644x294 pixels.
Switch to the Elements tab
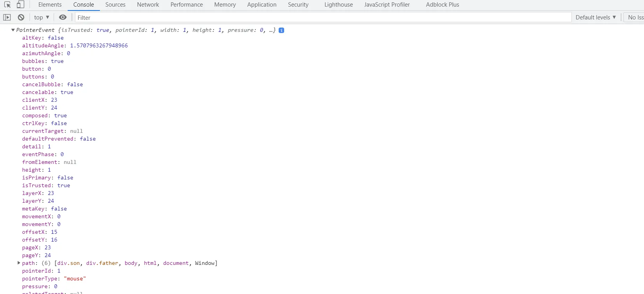50,5
